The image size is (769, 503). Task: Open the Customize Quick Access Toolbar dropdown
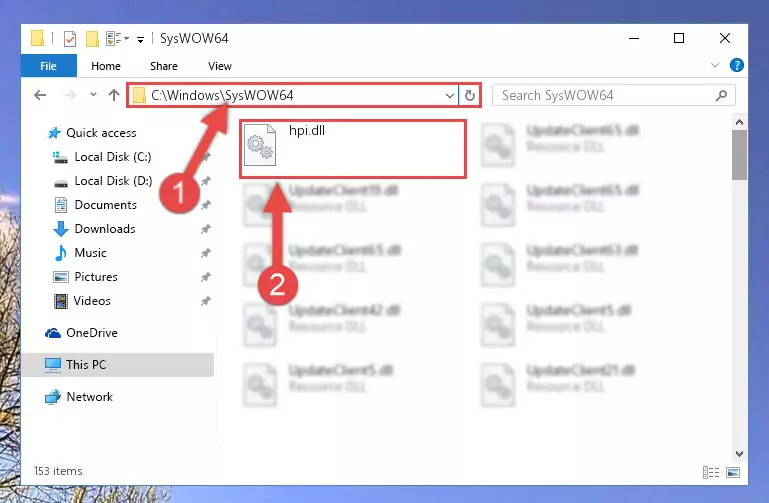[140, 39]
